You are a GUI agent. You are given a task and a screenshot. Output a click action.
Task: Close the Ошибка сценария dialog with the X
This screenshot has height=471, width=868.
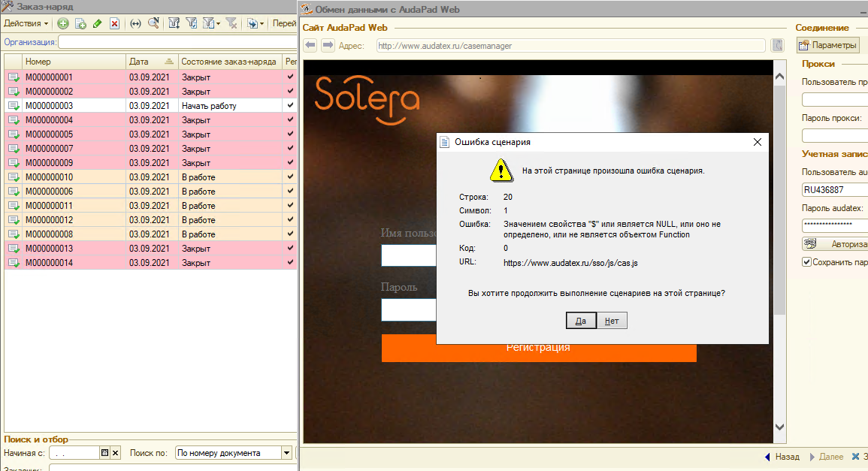[x=758, y=142]
